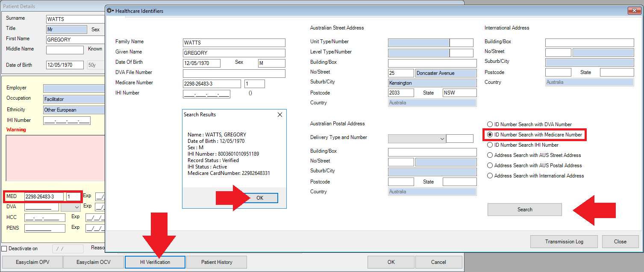The height and width of the screenshot is (272, 644).
Task: Click the IHI Status : Active text
Action: pyautogui.click(x=207, y=167)
